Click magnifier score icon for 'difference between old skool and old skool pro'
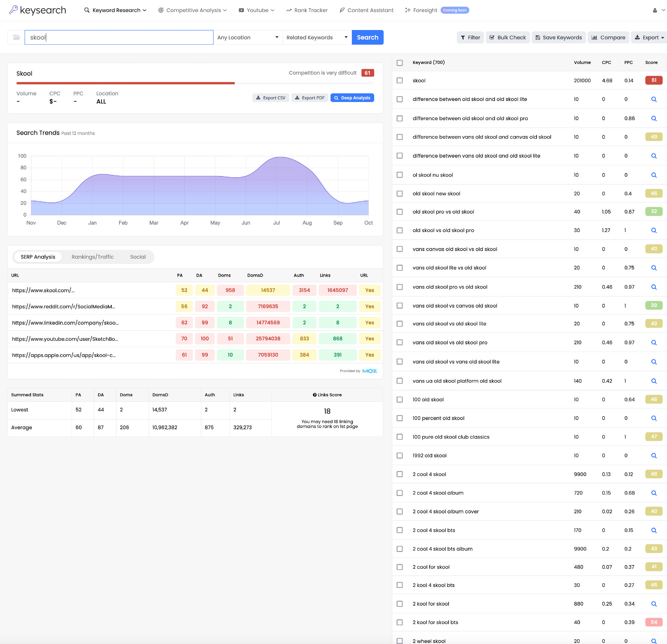The image size is (667, 644). click(654, 118)
